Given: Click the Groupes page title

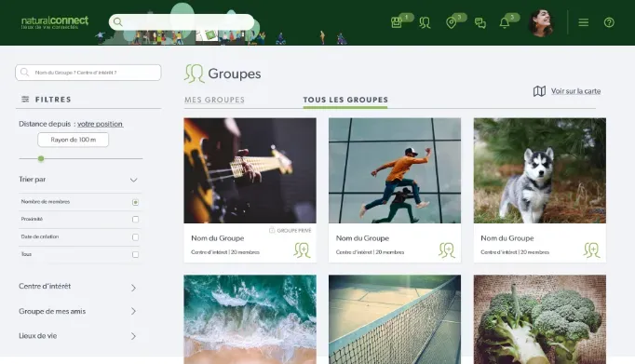Looking at the screenshot, I should 235,74.
